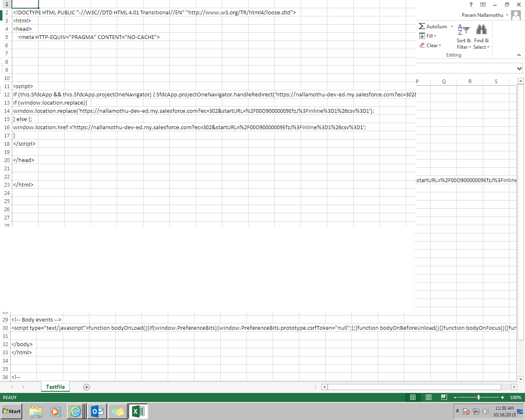Select the meta HTTP-EQUIV PRAGMA cell

[x=89, y=37]
